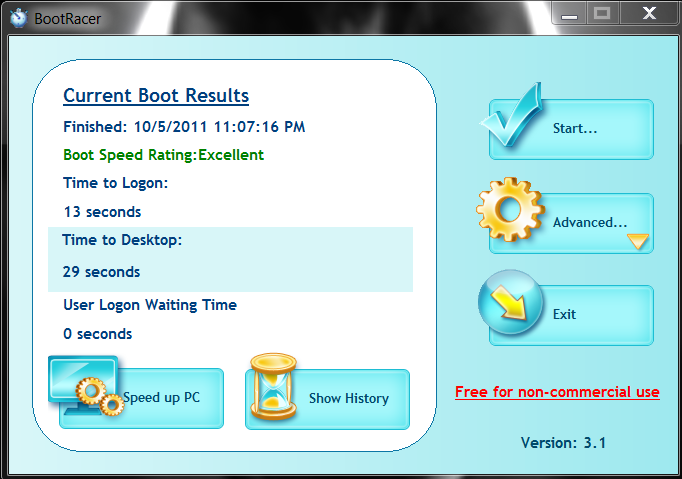Open Show History button
This screenshot has height=479, width=682.
pos(328,399)
